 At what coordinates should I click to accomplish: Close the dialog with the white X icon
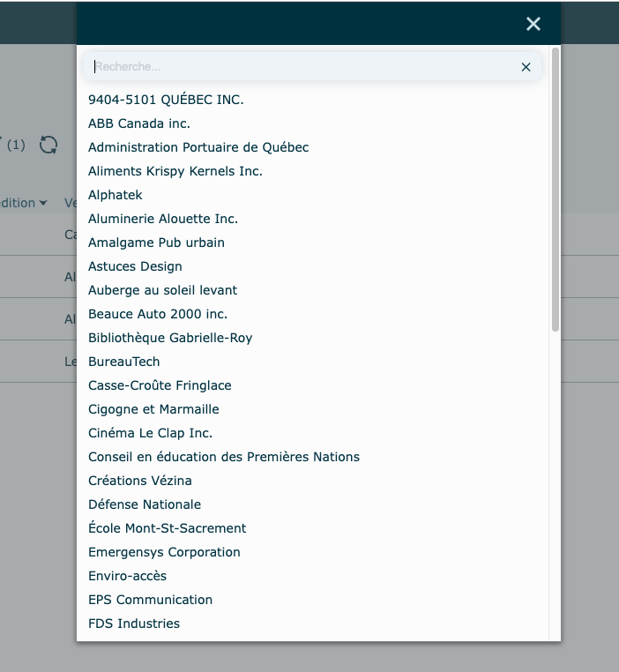click(x=533, y=24)
